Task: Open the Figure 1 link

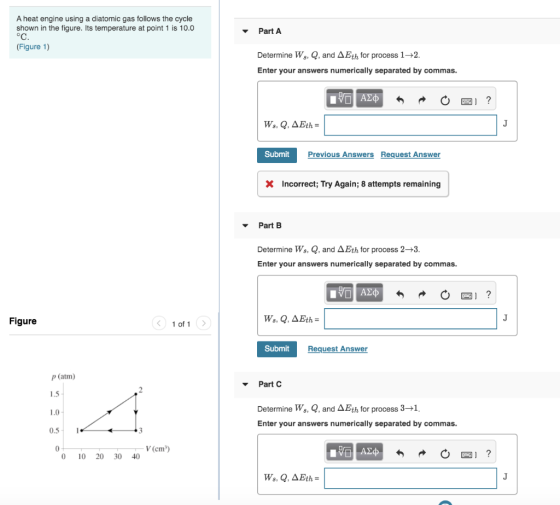Action: (x=33, y=47)
